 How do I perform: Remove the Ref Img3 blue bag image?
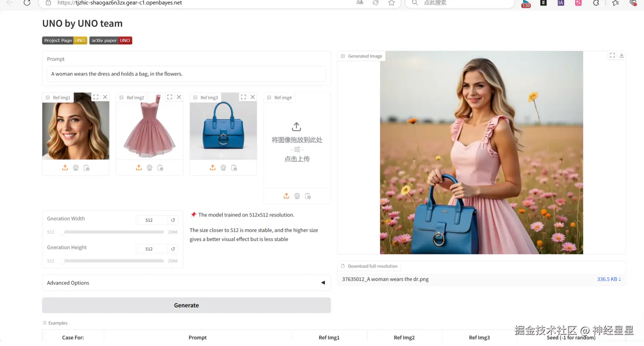pos(253,97)
